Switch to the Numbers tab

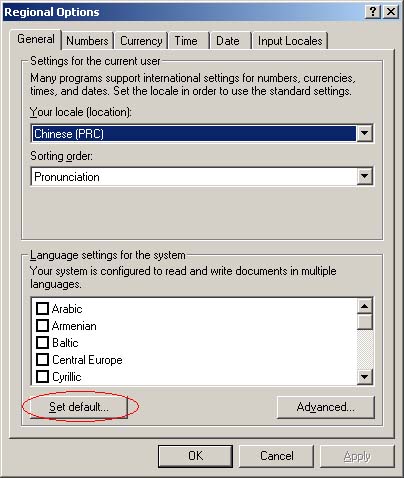(x=87, y=41)
